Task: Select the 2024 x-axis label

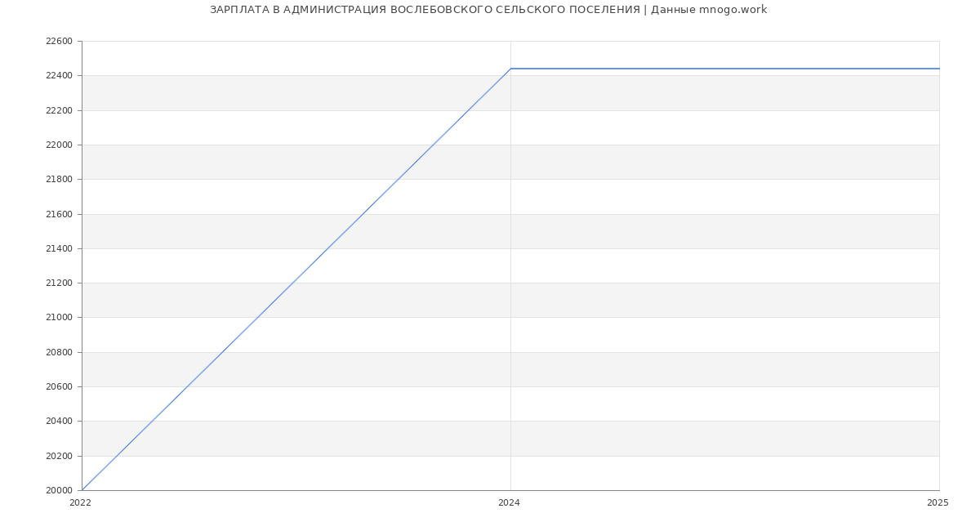Action: [x=509, y=503]
